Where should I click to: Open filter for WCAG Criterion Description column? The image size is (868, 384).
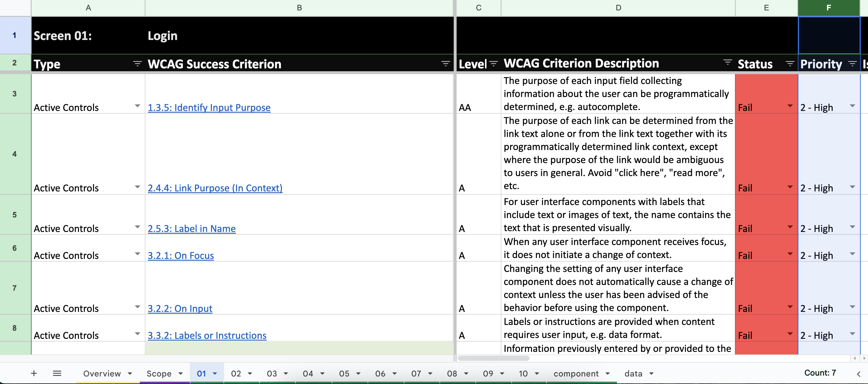coord(727,62)
